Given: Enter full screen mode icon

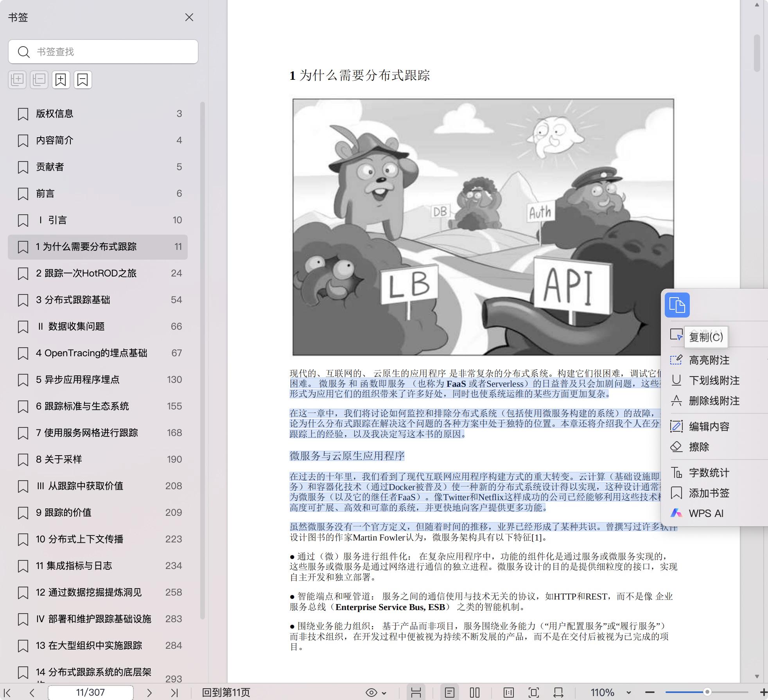Looking at the screenshot, I should 534,693.
